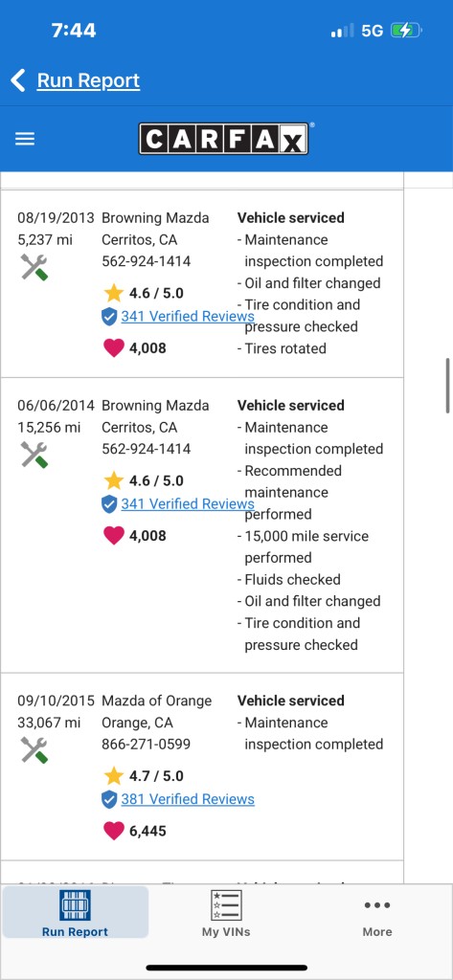Image resolution: width=453 pixels, height=980 pixels.
Task: Open 341 Verified Reviews in 06/06/2014 entry
Action: tap(188, 503)
